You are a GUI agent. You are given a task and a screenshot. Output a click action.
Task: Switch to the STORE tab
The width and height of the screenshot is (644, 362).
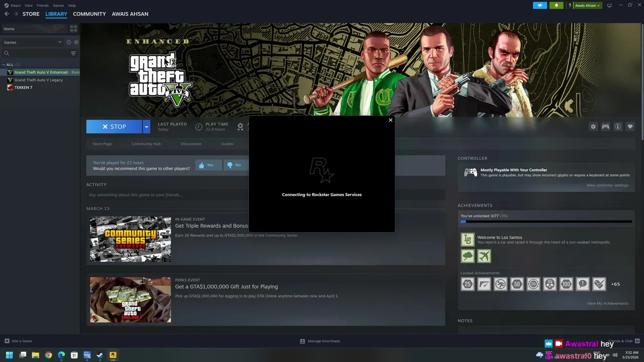pos(31,14)
